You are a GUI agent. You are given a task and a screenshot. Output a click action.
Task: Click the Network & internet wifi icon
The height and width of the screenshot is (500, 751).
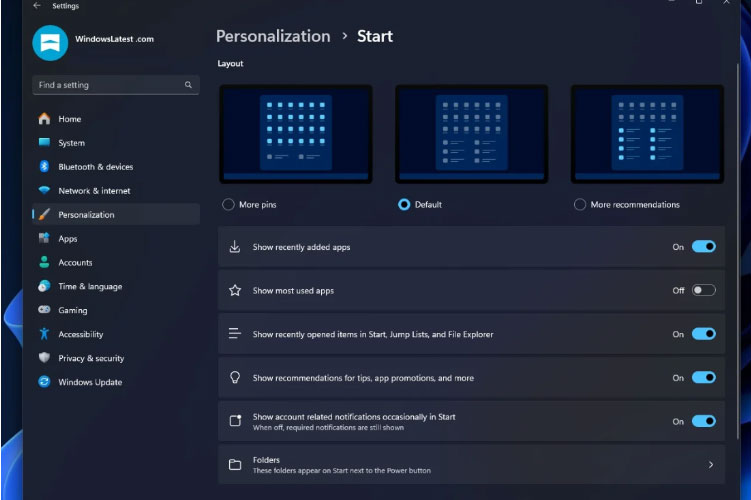point(44,190)
